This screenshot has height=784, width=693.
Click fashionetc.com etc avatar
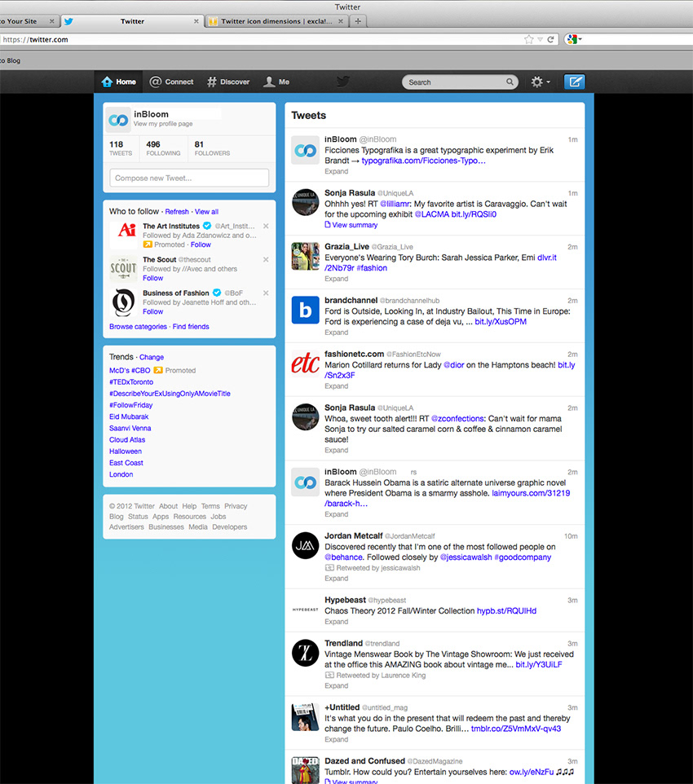pos(305,363)
